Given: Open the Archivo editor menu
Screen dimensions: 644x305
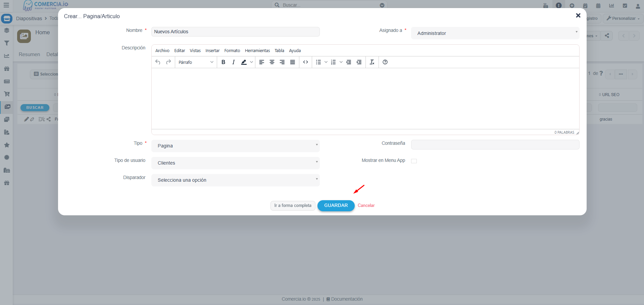Looking at the screenshot, I should [x=162, y=51].
